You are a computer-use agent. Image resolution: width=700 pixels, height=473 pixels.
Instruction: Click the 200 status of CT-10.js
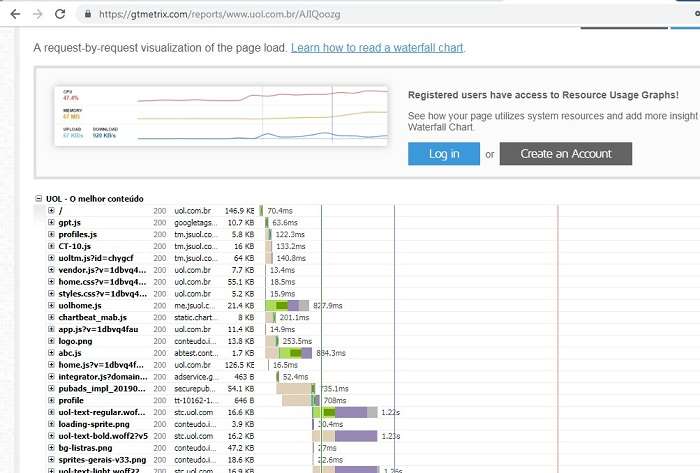coord(159,246)
